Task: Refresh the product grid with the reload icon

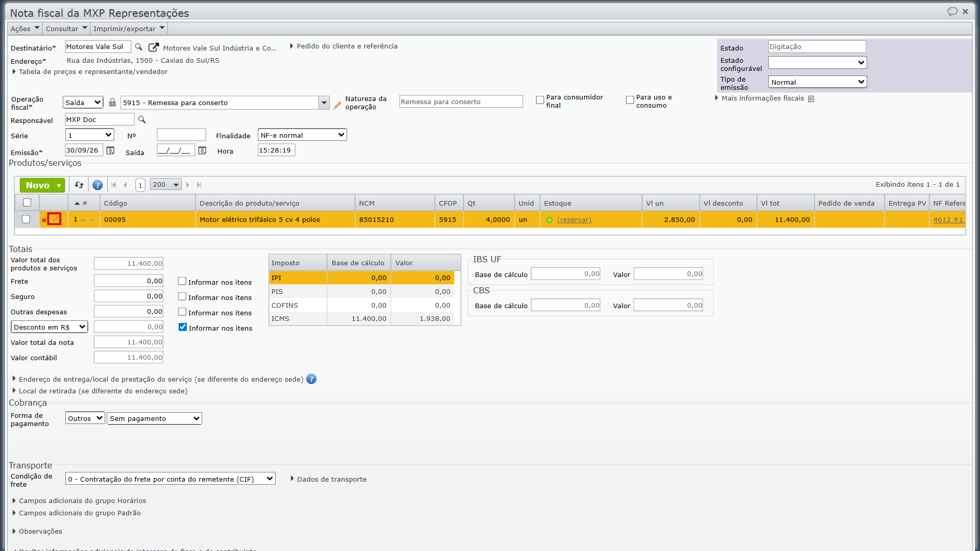Action: pyautogui.click(x=79, y=185)
